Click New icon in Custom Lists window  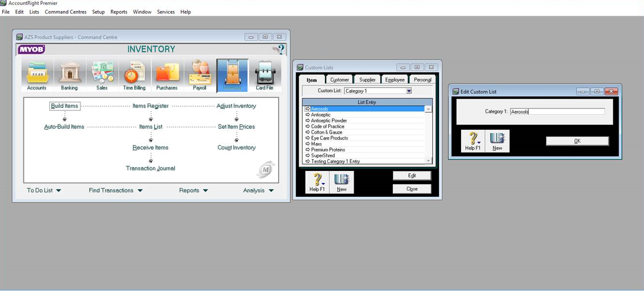click(342, 183)
